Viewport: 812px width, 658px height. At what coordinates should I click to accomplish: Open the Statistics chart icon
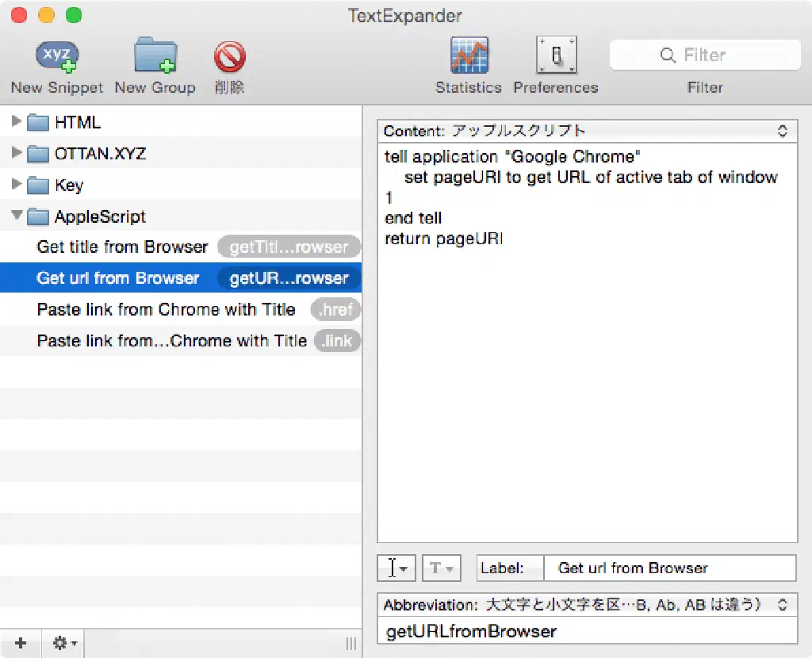click(469, 57)
